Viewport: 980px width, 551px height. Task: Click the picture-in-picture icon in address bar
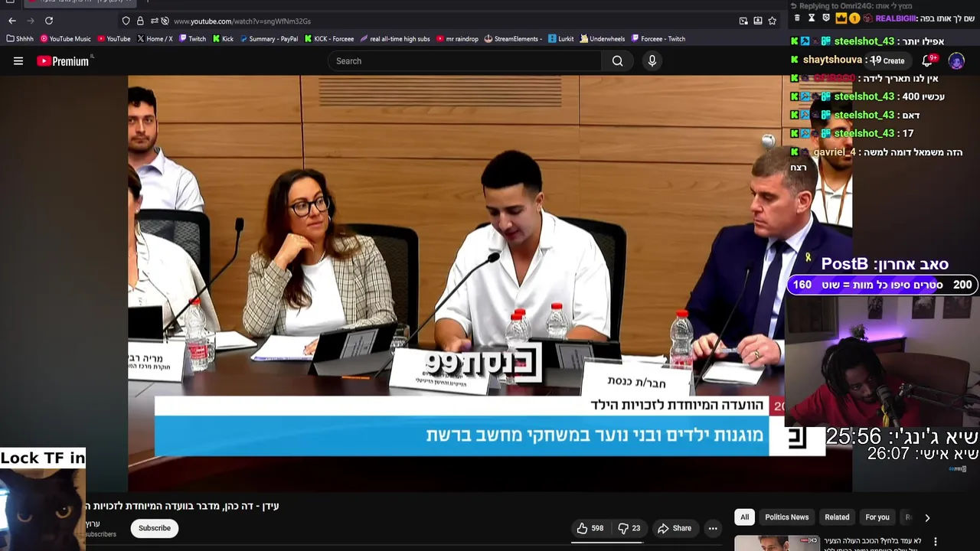click(x=743, y=21)
